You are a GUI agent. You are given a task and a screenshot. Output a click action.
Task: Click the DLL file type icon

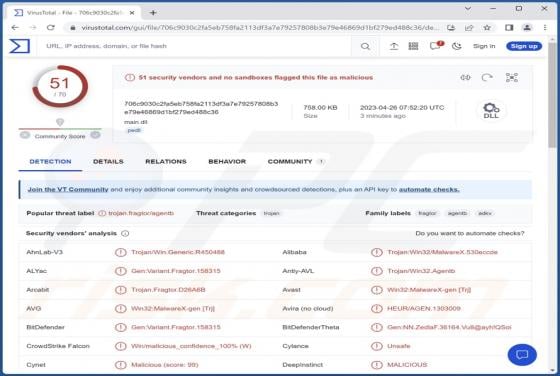[x=491, y=111]
